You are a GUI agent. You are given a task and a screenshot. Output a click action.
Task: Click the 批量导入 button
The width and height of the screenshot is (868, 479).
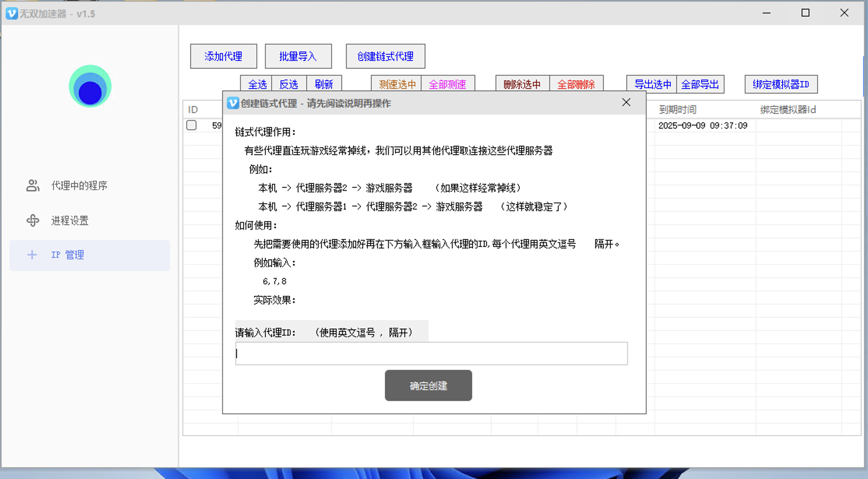click(x=298, y=56)
